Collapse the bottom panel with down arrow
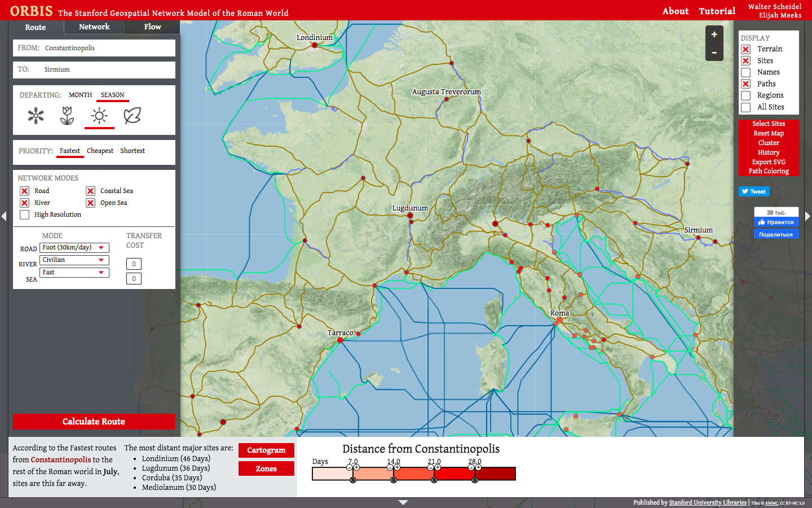Image resolution: width=812 pixels, height=508 pixels. [403, 502]
